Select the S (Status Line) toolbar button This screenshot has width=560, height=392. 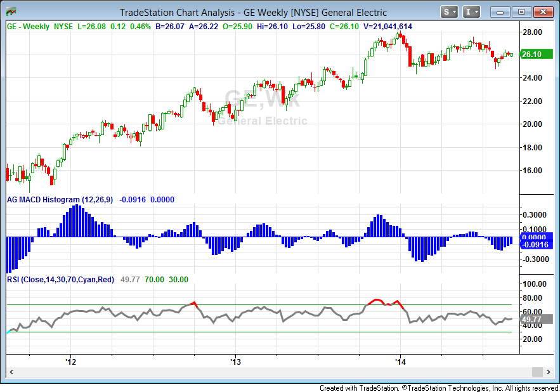(445, 11)
